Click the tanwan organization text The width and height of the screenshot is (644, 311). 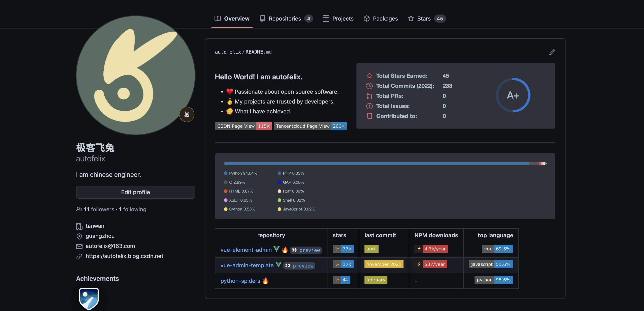point(95,226)
